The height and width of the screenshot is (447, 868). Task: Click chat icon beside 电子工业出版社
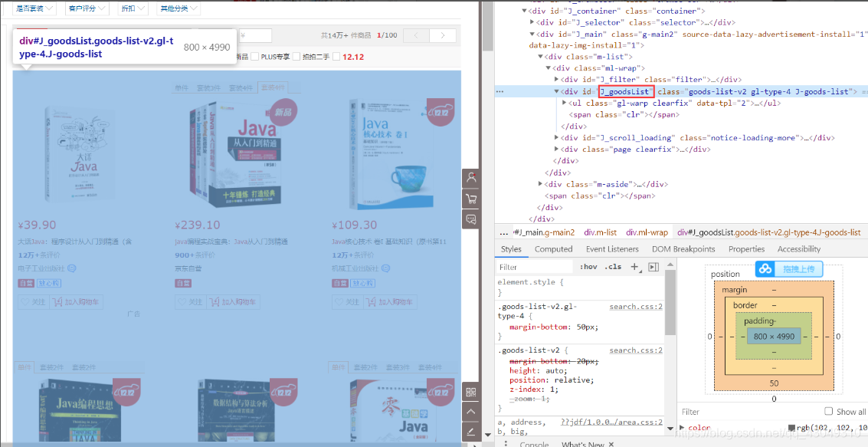click(x=71, y=268)
